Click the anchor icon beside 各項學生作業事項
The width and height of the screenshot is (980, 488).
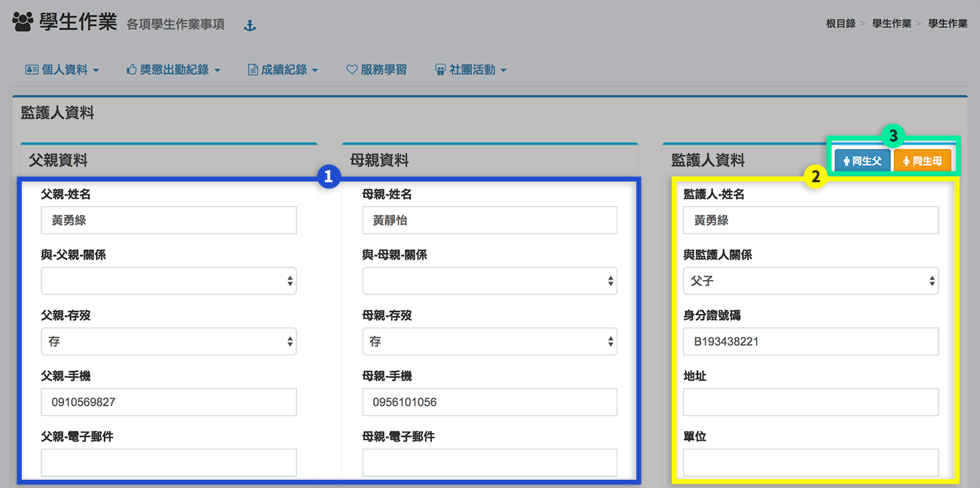click(x=250, y=26)
